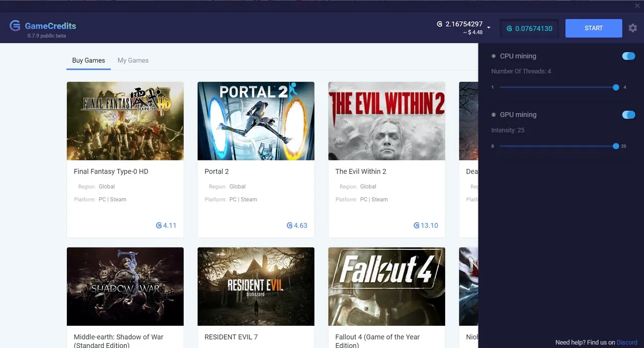Open the Discord help link
The width and height of the screenshot is (644, 348).
627,342
